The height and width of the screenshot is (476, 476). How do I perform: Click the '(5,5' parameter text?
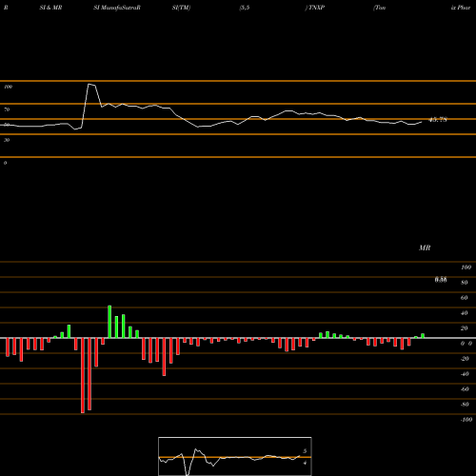[x=245, y=8]
